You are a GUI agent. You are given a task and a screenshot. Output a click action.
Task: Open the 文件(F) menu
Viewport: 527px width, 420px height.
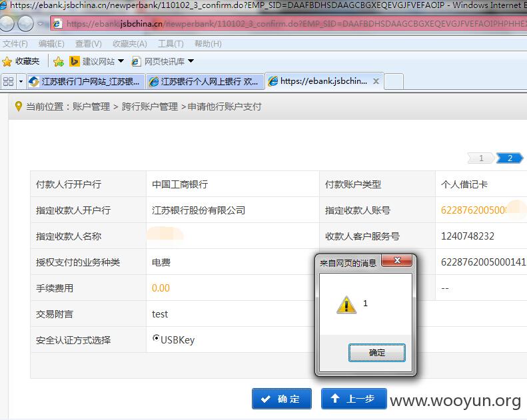pos(15,44)
